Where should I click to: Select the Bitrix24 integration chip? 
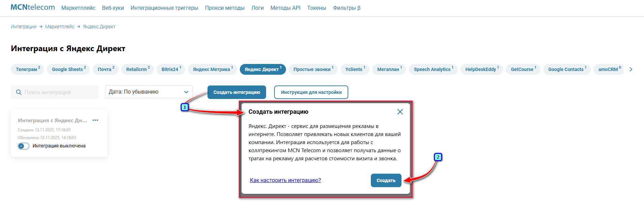point(171,69)
